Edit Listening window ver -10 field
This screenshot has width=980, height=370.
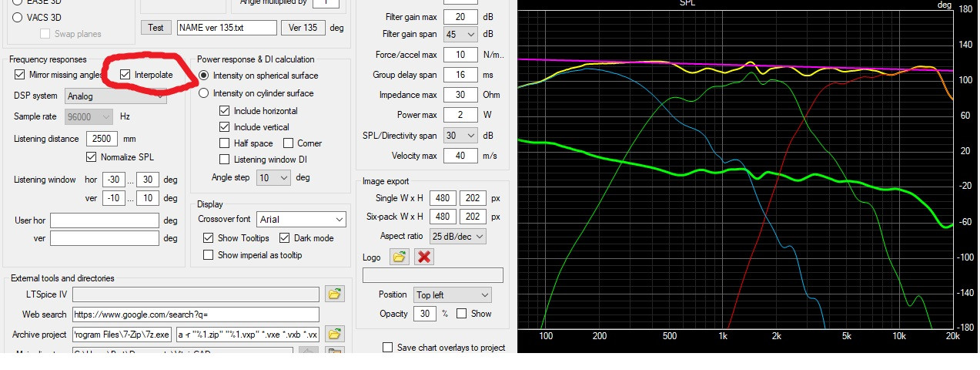pyautogui.click(x=114, y=198)
